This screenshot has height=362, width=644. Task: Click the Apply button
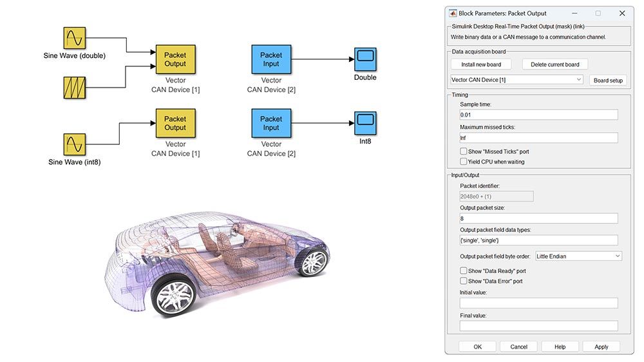(x=601, y=347)
